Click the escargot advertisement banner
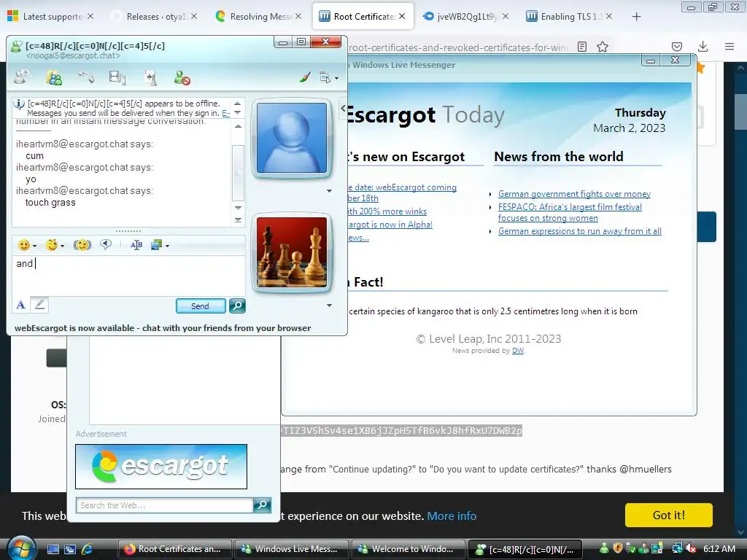Screen dimensions: 747x560 tap(161, 467)
